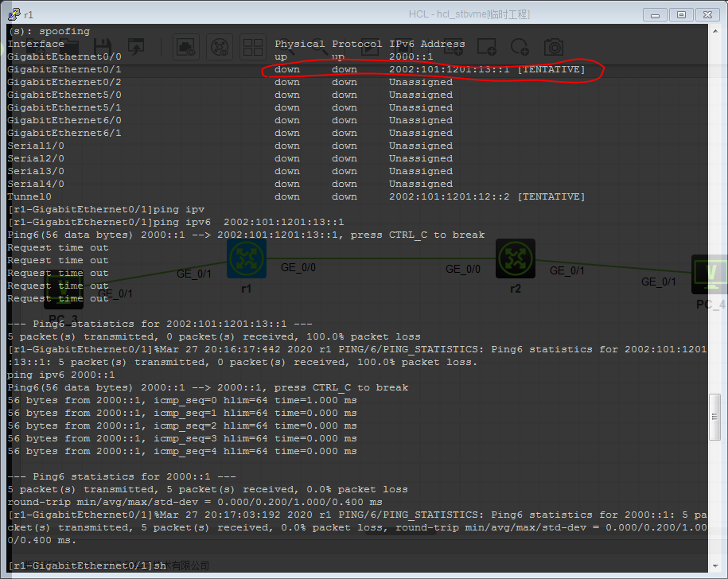Screen dimensions: 728x579
Task: Click the GigabitEthernet0/1 interface row
Action: [296, 69]
